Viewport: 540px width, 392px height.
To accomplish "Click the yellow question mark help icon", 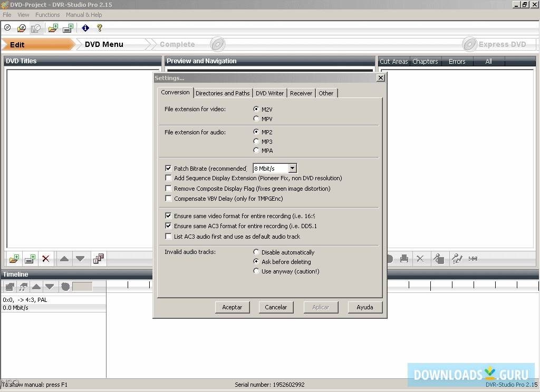I will (x=100, y=28).
